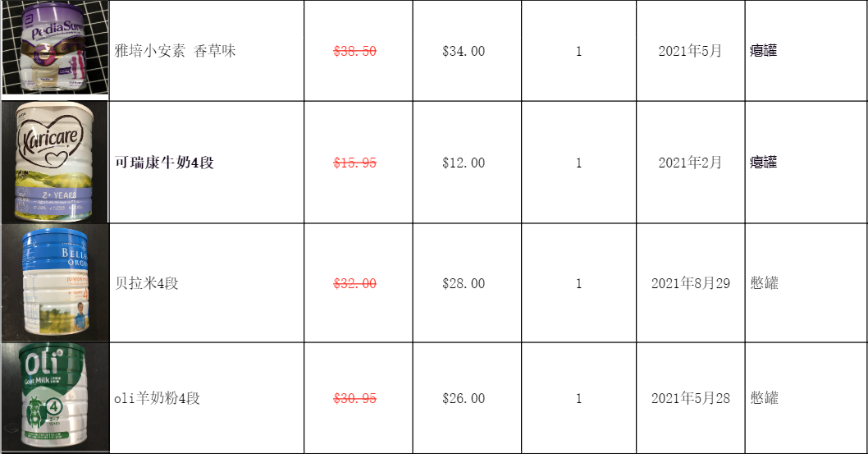Click the struck-through $15.95 price
The image size is (868, 454).
tap(354, 163)
